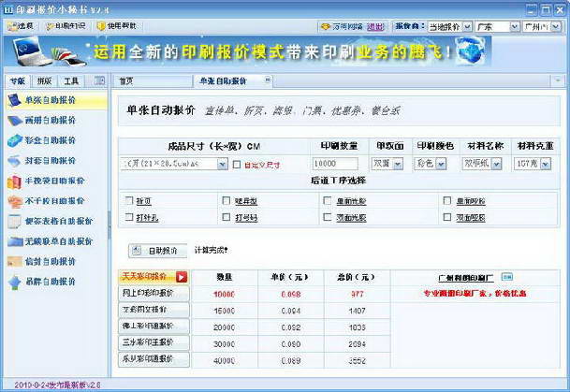Click the 佛上彩印通报价 button

pos(153,327)
